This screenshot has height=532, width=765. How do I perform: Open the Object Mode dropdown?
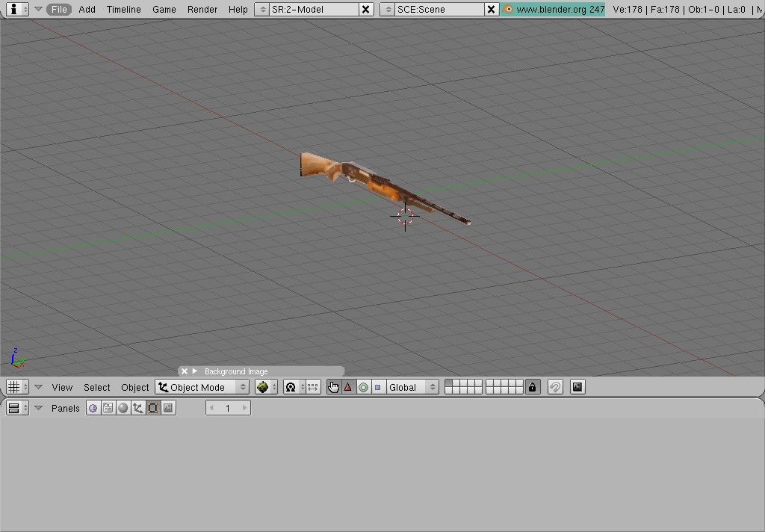pos(202,387)
